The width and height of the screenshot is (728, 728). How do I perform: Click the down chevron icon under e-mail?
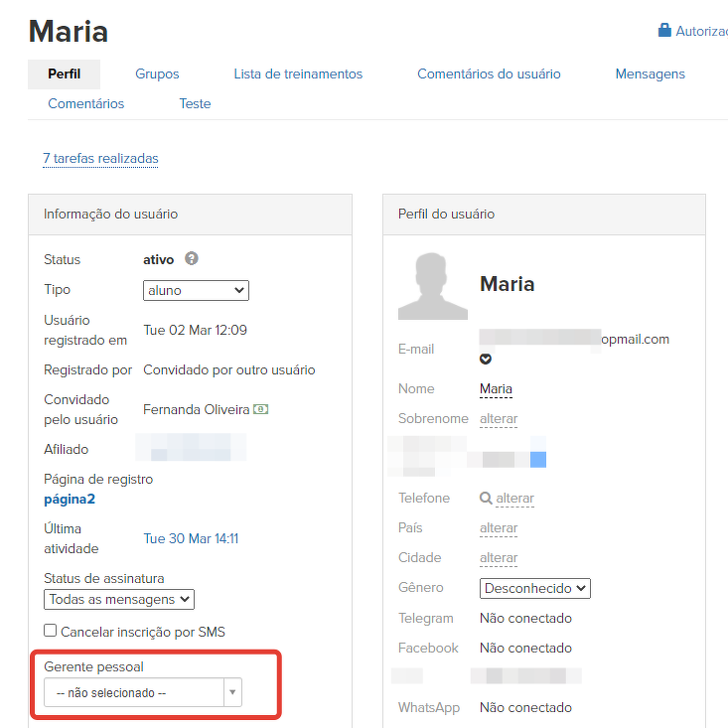[486, 360]
